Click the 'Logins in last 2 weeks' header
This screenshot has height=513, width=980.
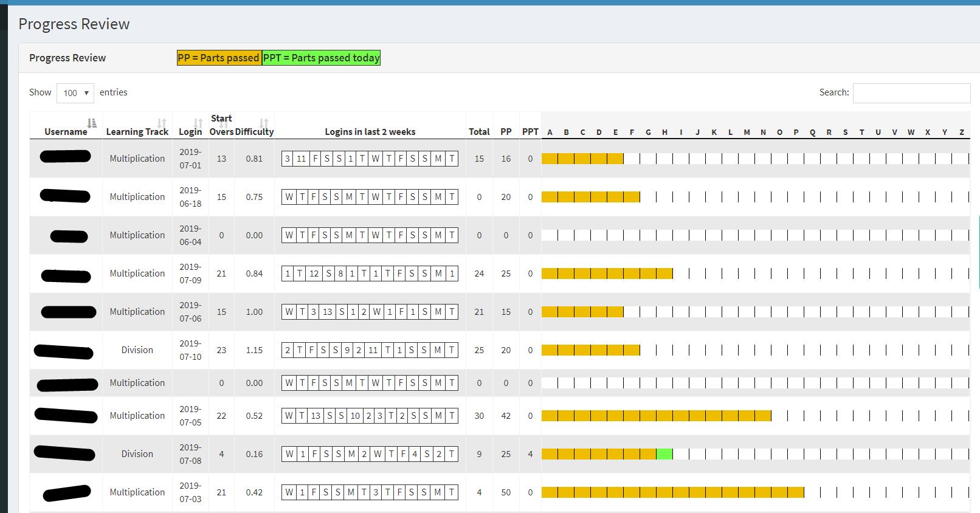point(370,132)
